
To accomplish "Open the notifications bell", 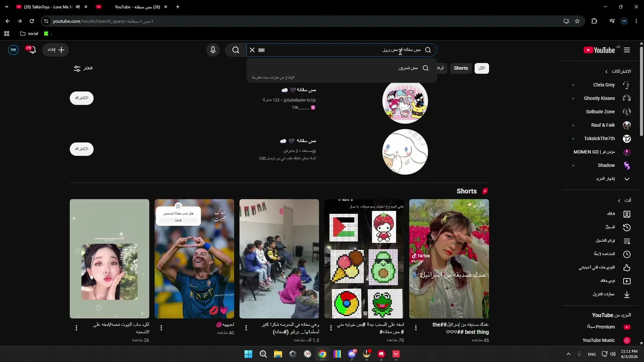I will (x=32, y=50).
